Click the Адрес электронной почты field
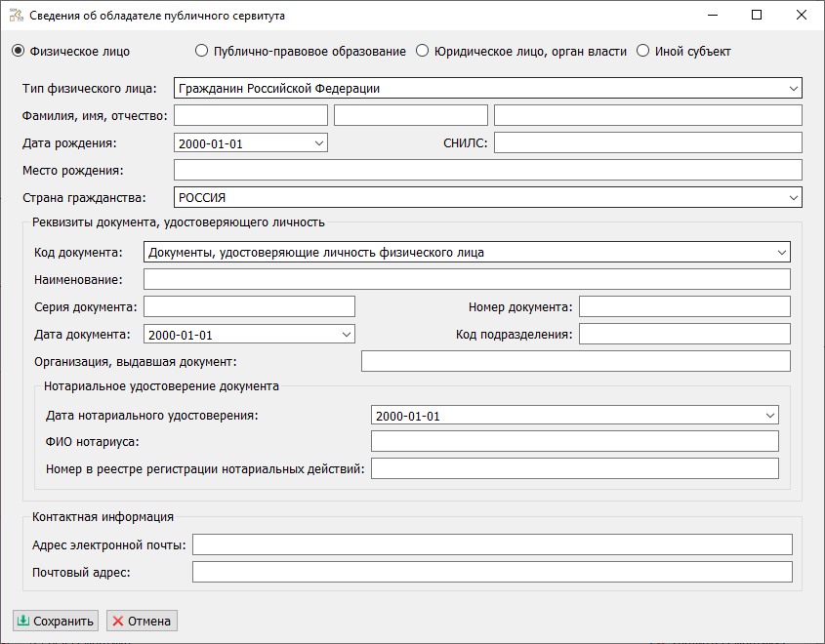Viewport: 825px width, 644px height. click(x=492, y=544)
